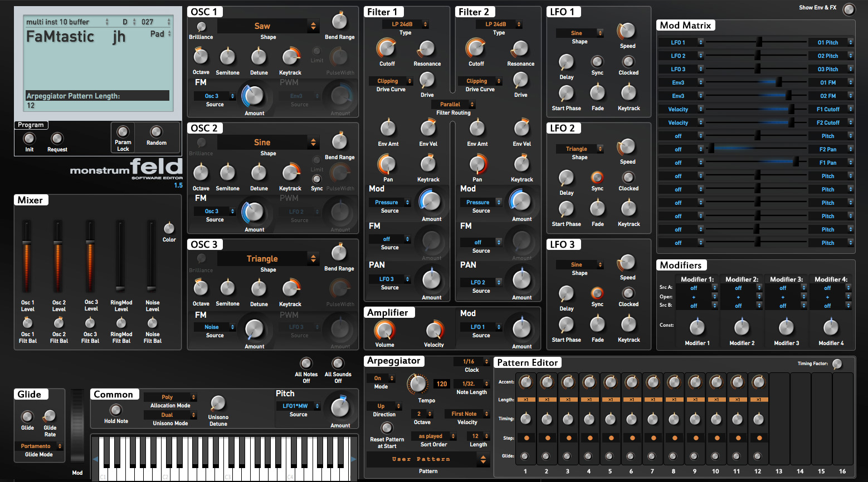
Task: Click the Filter 1 Cutoff knob
Action: tap(387, 48)
